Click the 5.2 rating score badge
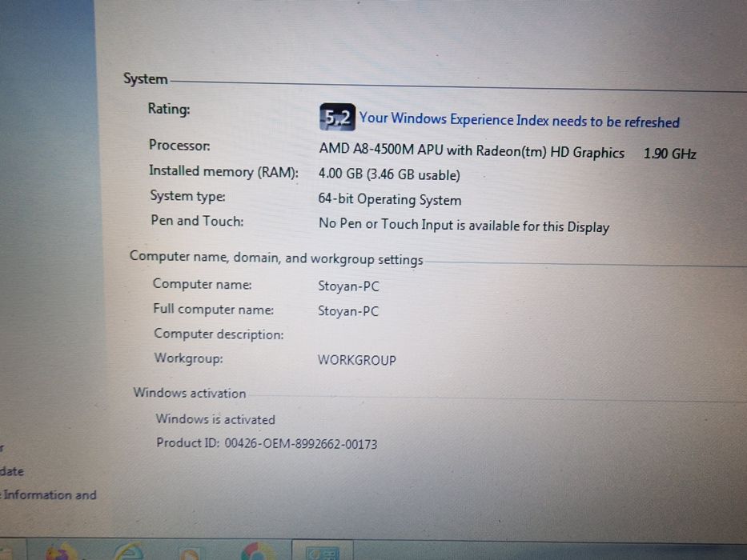747x560 pixels. [337, 117]
